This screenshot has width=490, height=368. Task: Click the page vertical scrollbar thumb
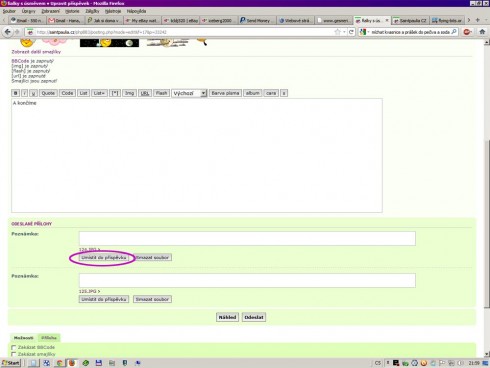[x=487, y=223]
